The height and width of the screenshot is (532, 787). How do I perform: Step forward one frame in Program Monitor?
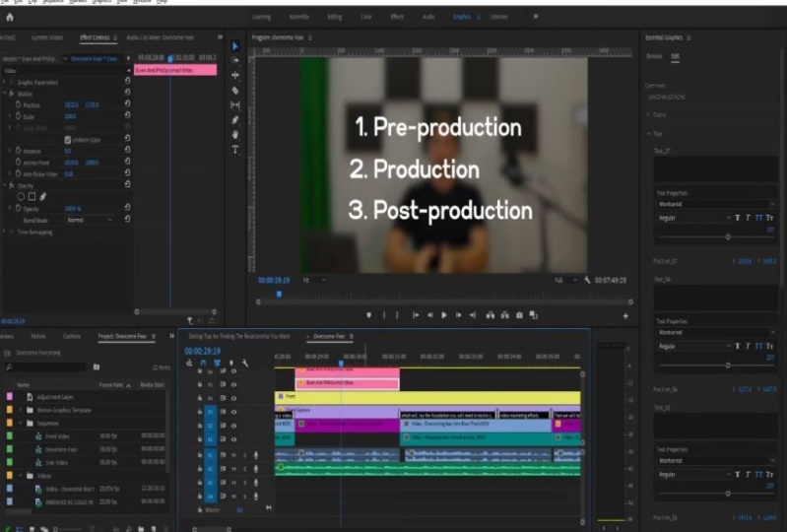458,315
